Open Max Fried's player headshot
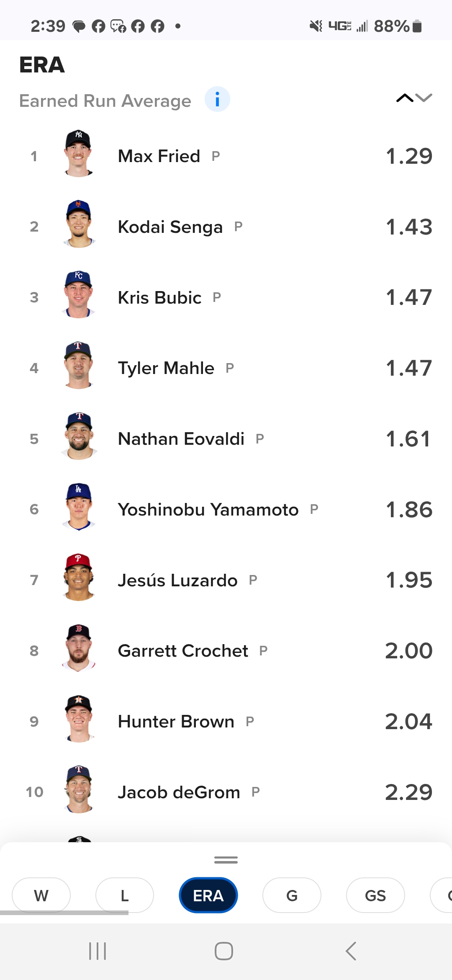452x980 pixels. (78, 154)
